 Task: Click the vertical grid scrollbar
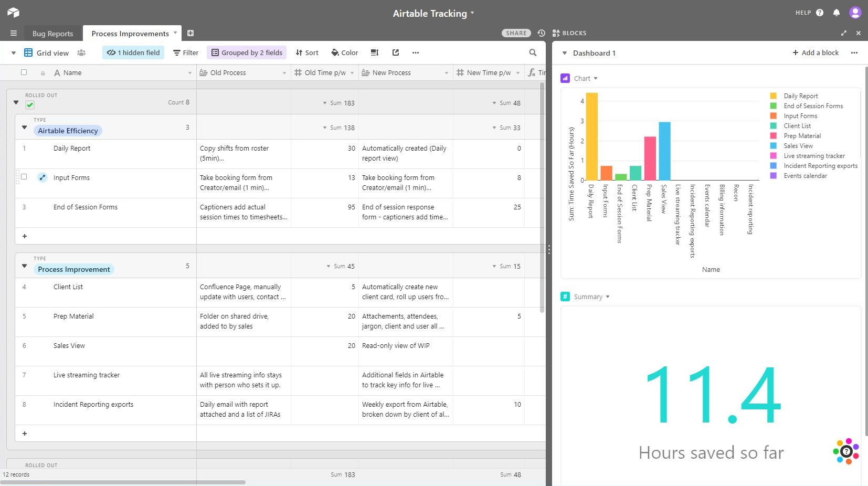point(542,197)
